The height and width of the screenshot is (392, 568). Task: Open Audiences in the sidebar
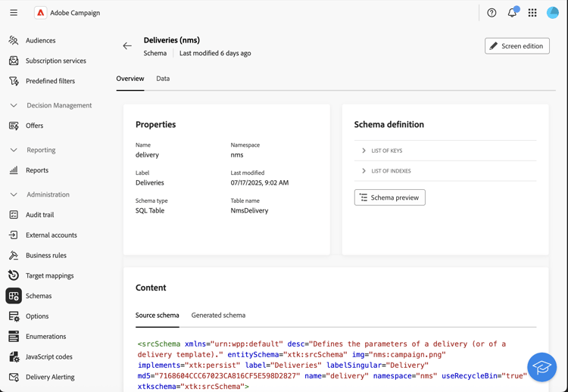click(x=41, y=40)
